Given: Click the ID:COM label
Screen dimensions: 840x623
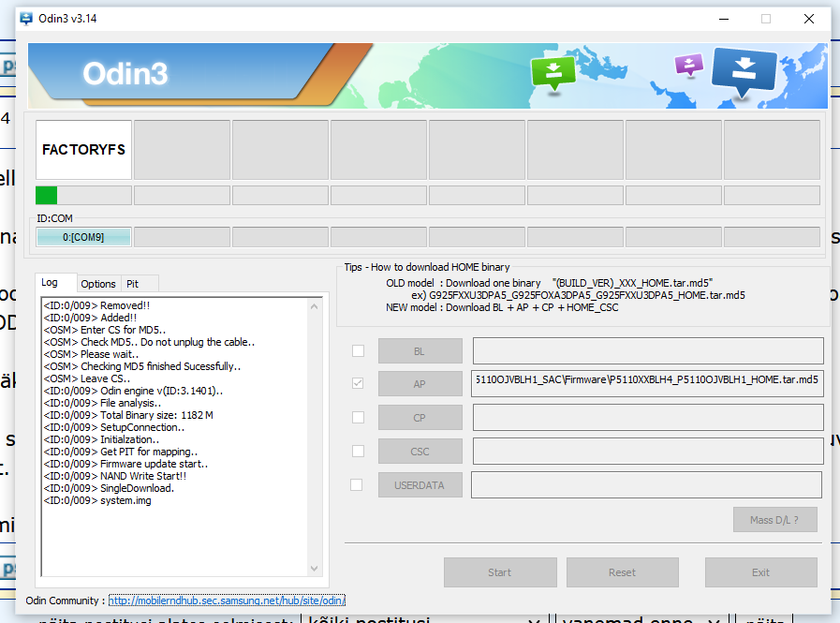Looking at the screenshot, I should 54,218.
